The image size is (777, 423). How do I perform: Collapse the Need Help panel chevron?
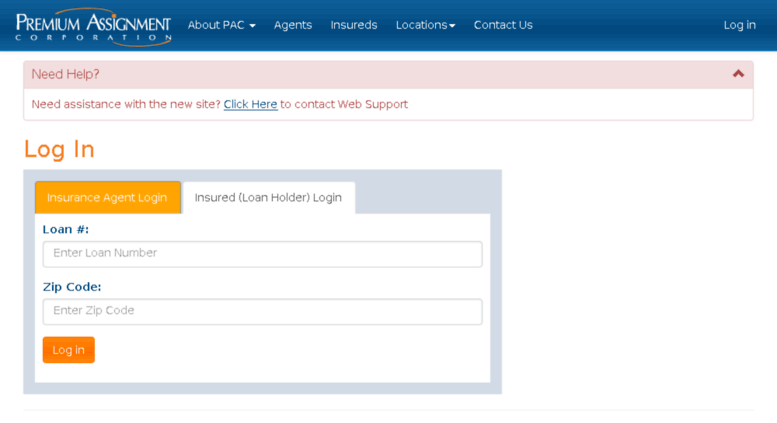click(x=738, y=74)
